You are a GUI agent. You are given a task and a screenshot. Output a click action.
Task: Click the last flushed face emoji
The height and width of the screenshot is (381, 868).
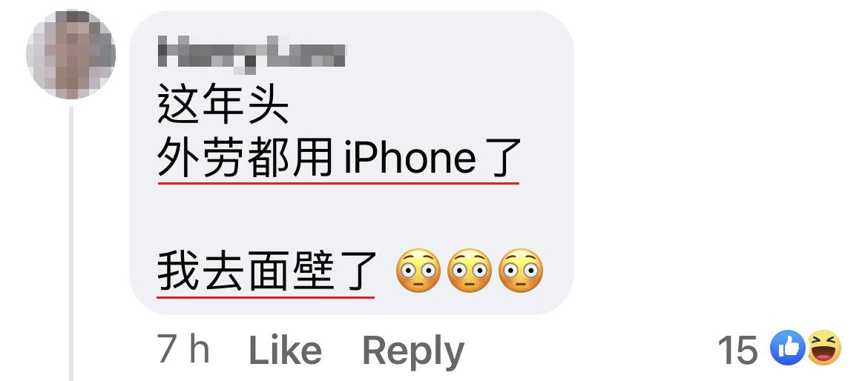coord(521,271)
